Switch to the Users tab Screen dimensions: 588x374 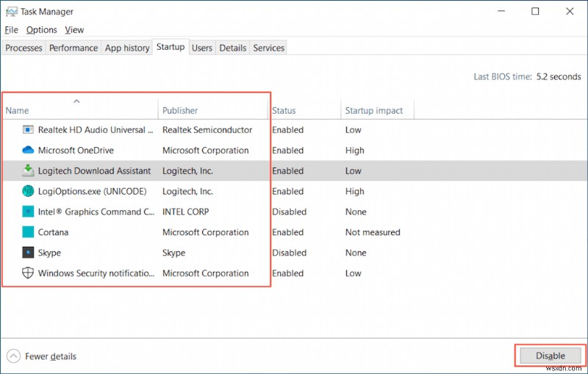click(x=202, y=48)
